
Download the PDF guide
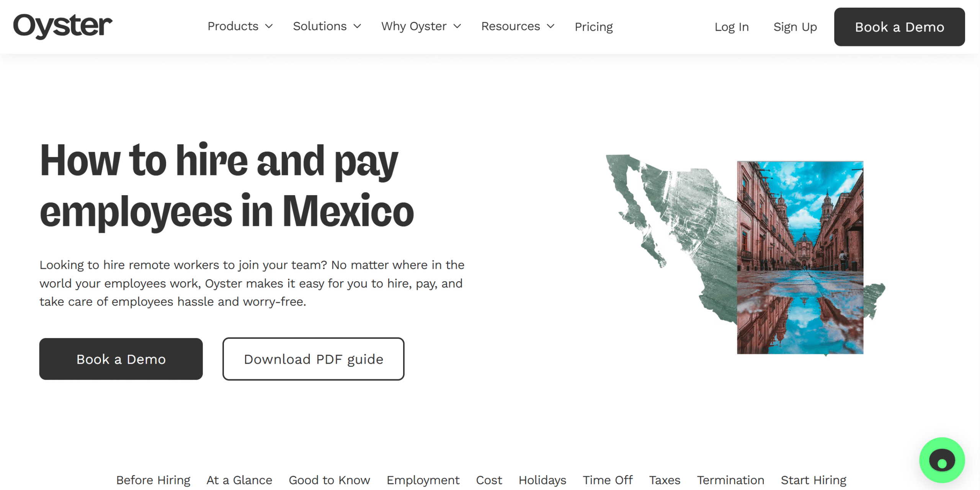314,359
